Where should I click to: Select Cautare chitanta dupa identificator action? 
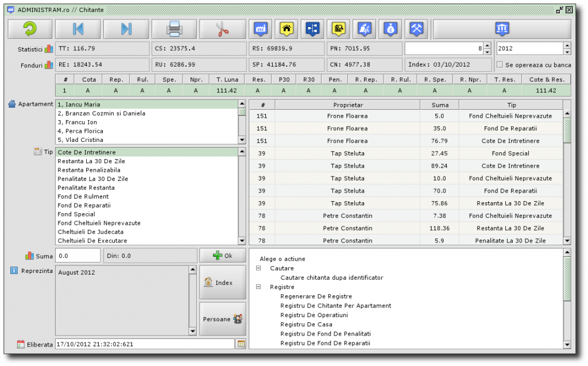point(332,278)
